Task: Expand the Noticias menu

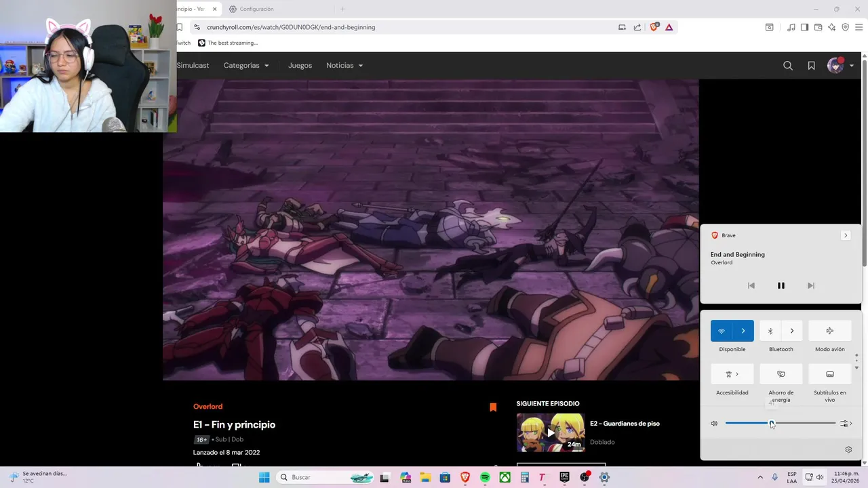Action: 344,66
